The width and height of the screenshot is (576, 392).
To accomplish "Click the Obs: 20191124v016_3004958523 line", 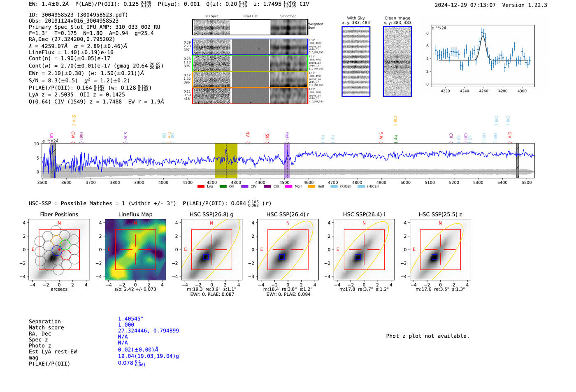I will click(74, 21).
